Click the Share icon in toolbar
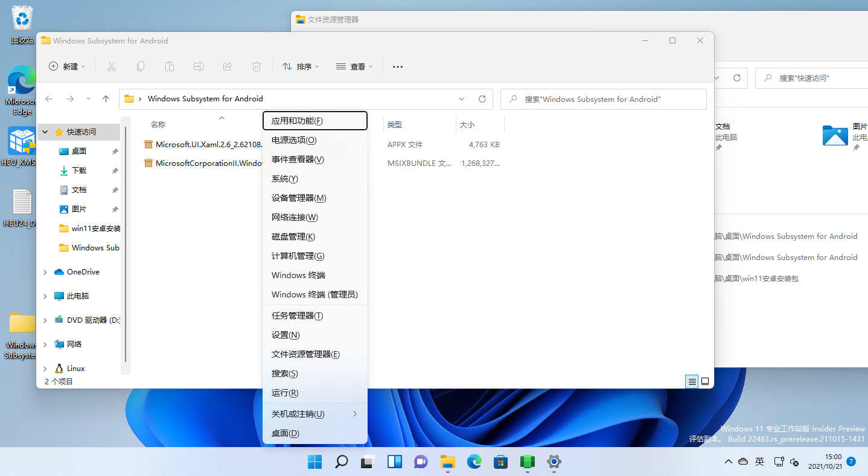The image size is (868, 476). (228, 66)
